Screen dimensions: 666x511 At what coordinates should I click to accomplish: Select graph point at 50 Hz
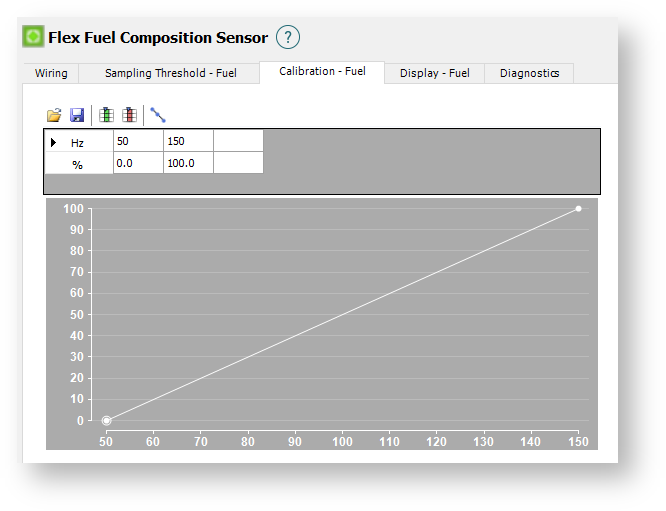click(106, 421)
